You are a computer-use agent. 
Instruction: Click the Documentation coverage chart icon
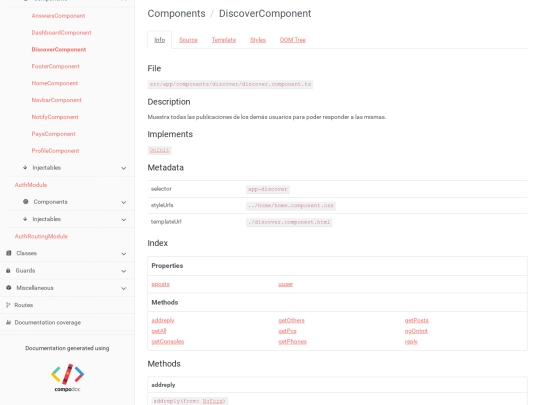pos(8,322)
